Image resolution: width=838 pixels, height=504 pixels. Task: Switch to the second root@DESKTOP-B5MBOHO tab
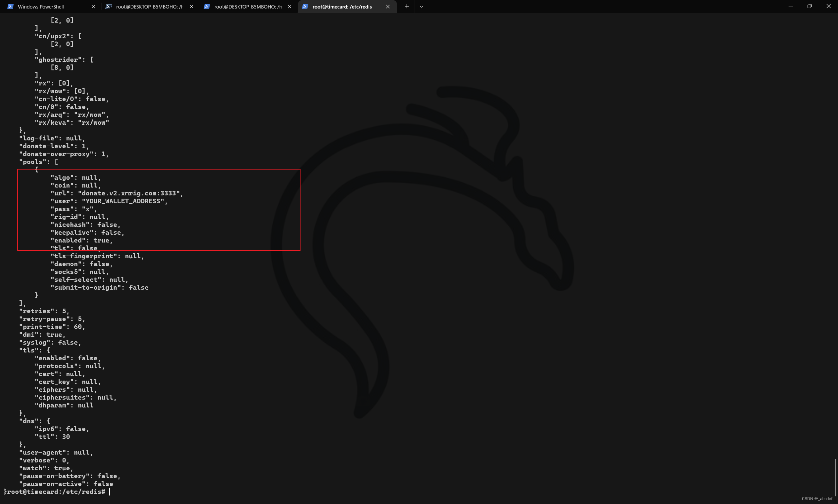click(x=247, y=7)
